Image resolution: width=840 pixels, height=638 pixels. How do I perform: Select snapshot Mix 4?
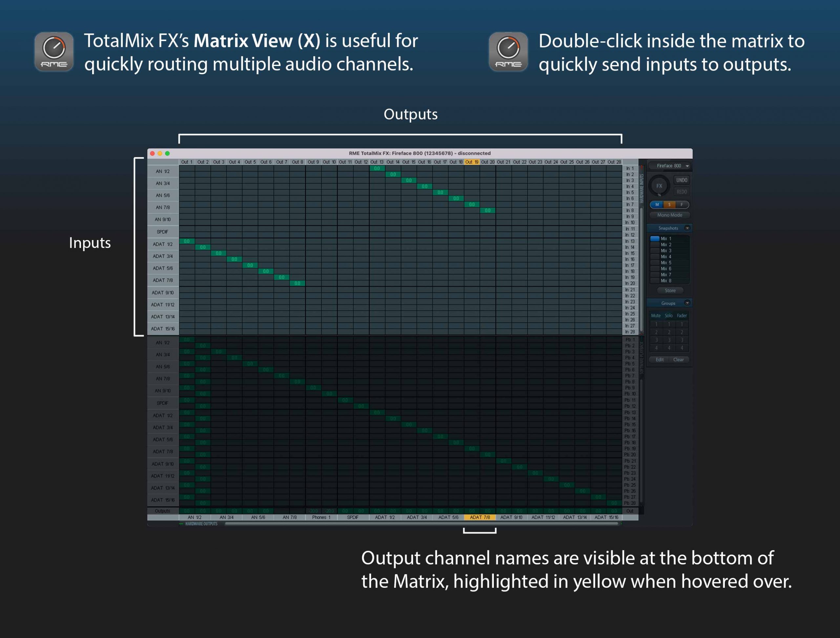coord(669,257)
